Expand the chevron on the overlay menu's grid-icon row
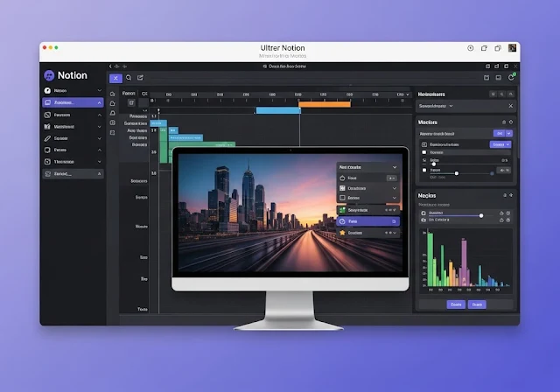Image resolution: width=560 pixels, height=392 pixels. coord(395,188)
